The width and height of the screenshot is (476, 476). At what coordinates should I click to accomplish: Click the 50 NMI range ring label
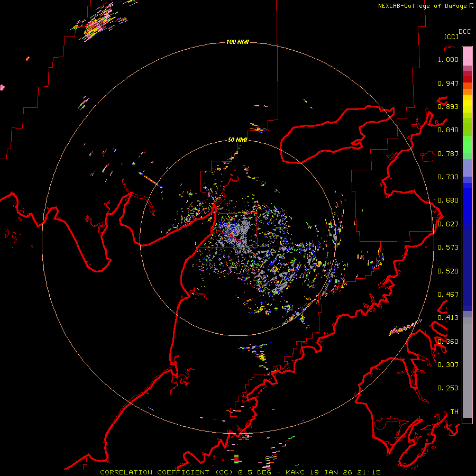(x=237, y=140)
